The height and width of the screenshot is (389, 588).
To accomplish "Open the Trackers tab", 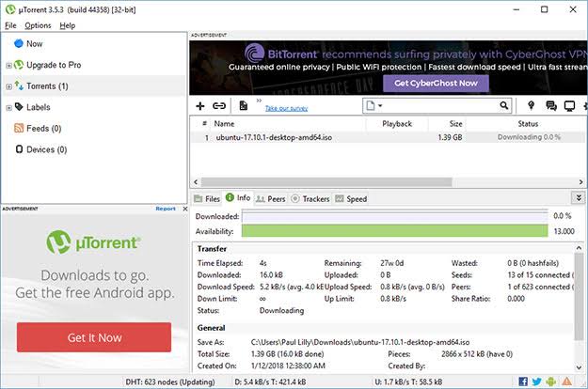I will click(x=310, y=199).
